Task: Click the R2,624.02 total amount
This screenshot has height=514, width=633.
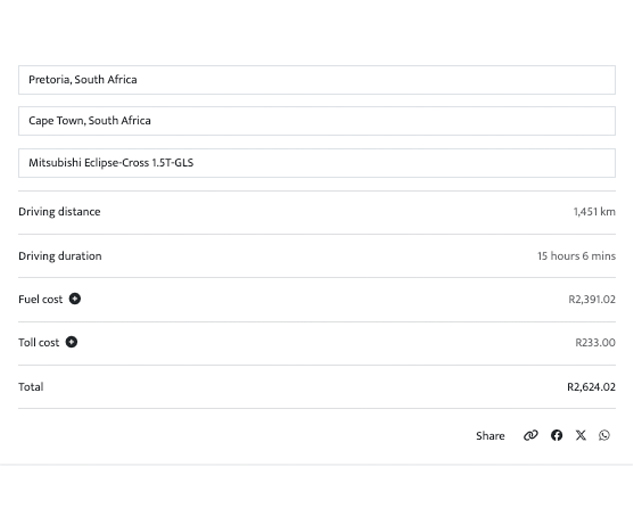Action: (x=591, y=387)
